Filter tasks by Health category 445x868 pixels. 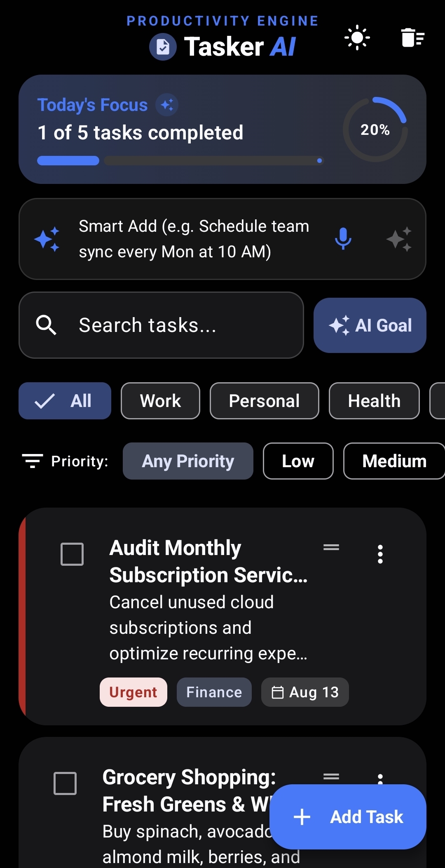[x=374, y=401]
